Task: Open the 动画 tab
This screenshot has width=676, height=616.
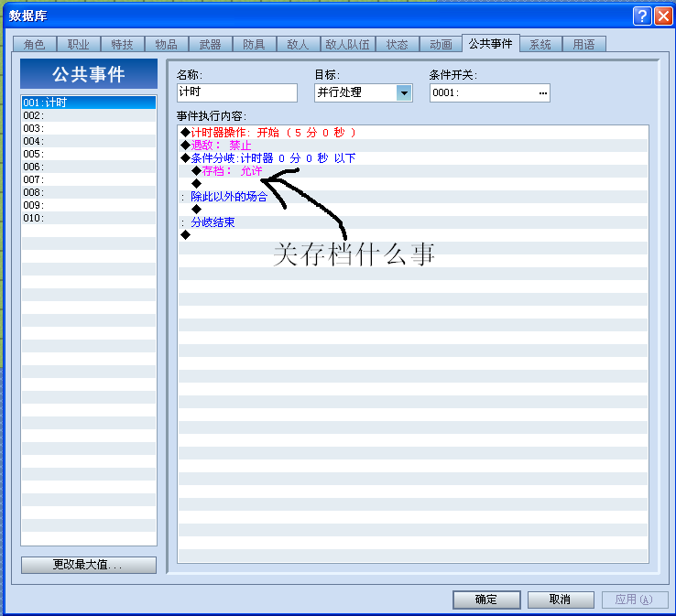Action: pos(441,44)
